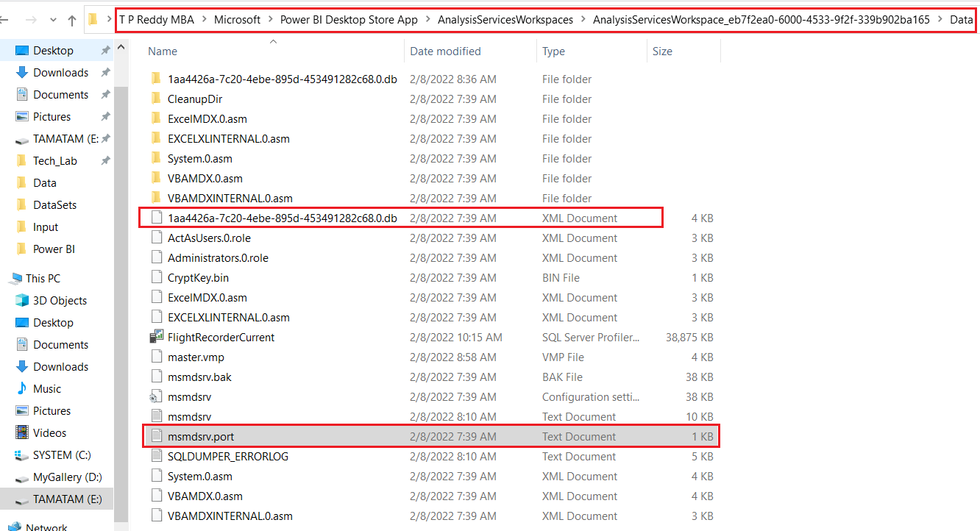
Task: Open the recent locations dropdown arrow
Action: coord(53,21)
